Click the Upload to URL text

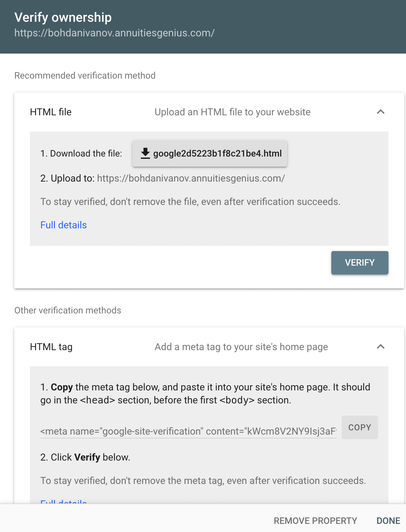[191, 178]
